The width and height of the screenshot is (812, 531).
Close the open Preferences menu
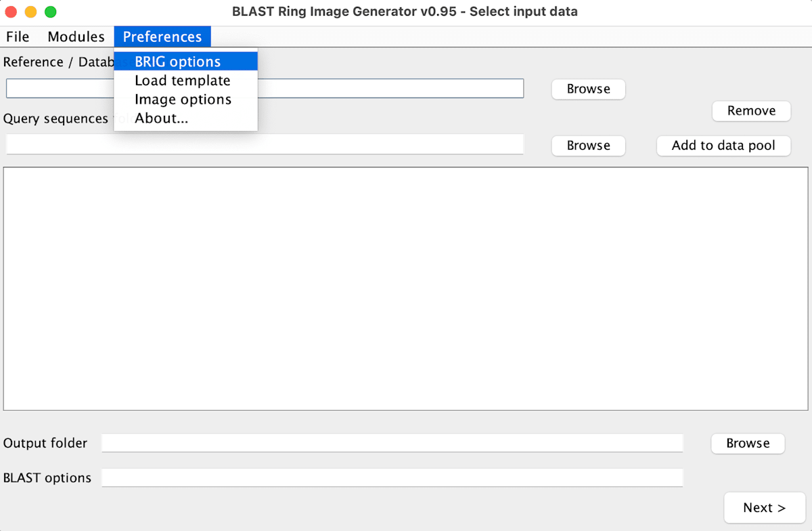[162, 37]
